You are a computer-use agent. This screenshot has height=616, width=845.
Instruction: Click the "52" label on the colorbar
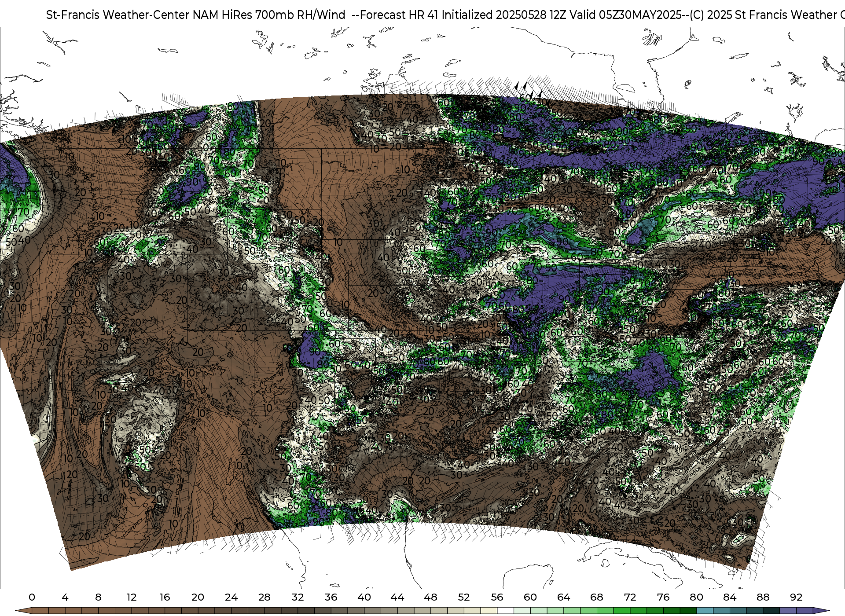click(464, 597)
